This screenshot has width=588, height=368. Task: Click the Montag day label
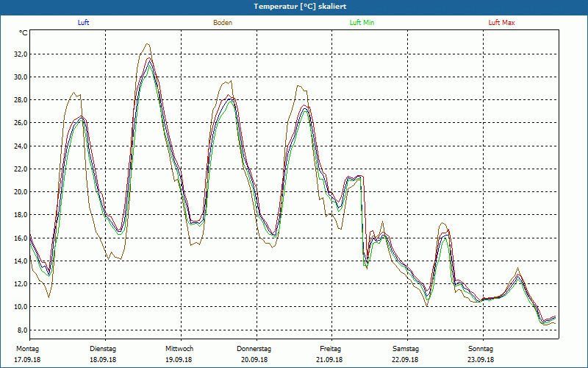[x=27, y=349]
